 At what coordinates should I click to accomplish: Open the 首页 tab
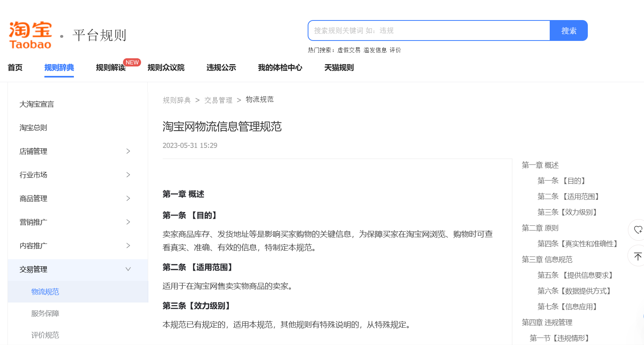click(15, 68)
